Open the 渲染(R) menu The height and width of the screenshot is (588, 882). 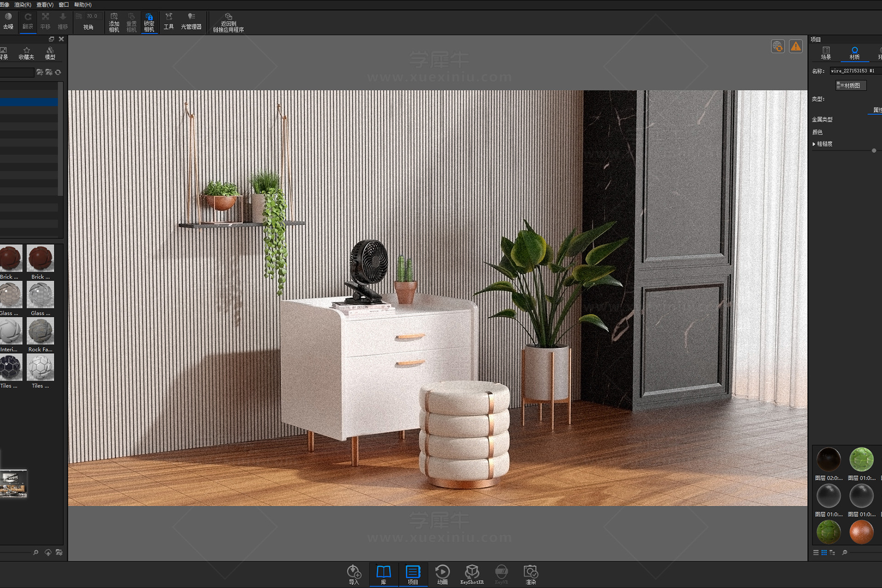pos(23,5)
